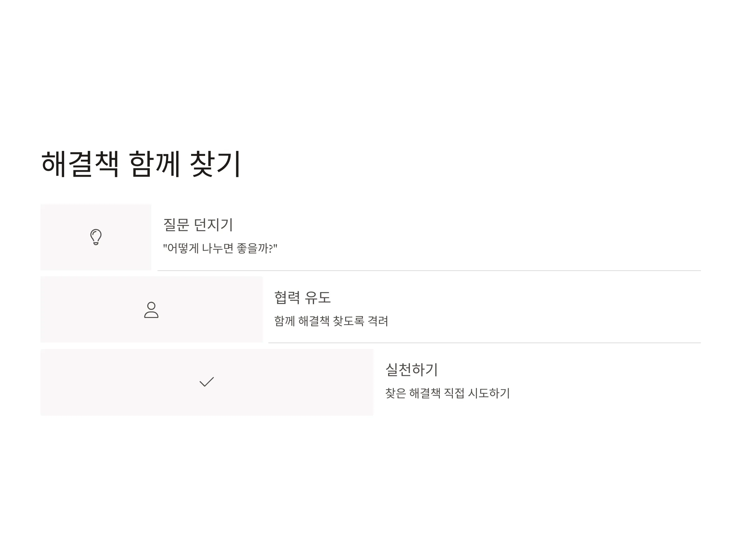The height and width of the screenshot is (560, 747).
Task: Click the word "시도하기" in third description
Action: click(489, 393)
